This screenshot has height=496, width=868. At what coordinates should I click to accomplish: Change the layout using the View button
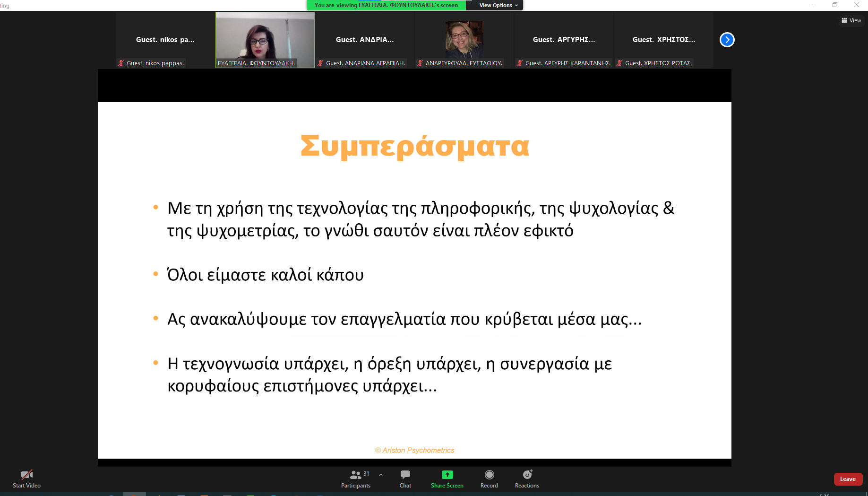pyautogui.click(x=851, y=20)
